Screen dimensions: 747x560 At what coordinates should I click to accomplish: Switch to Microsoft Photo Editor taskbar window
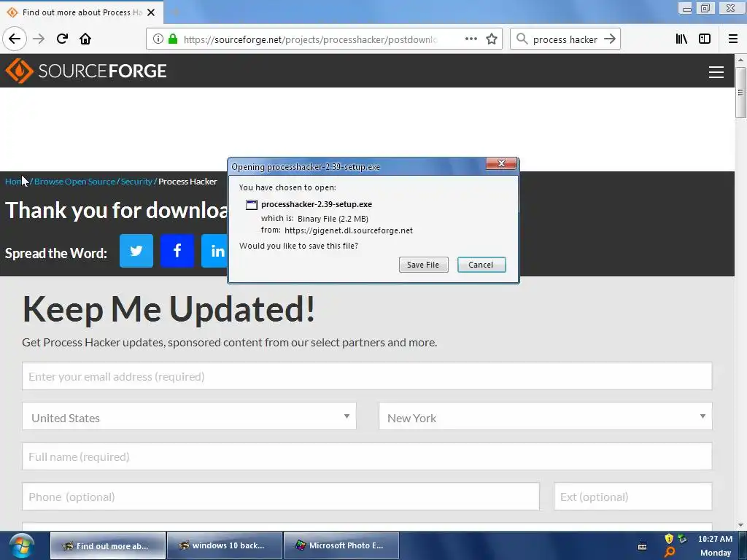point(341,545)
